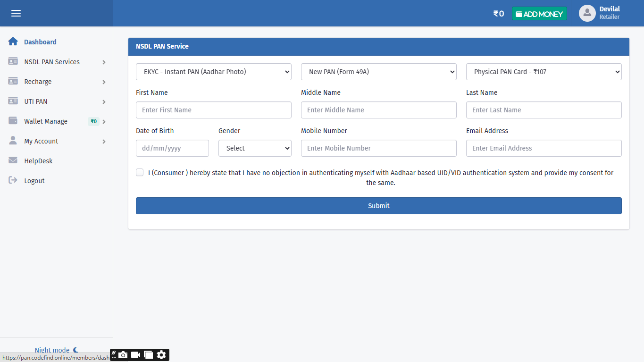
Task: Focus the Last Name field
Action: (x=544, y=110)
